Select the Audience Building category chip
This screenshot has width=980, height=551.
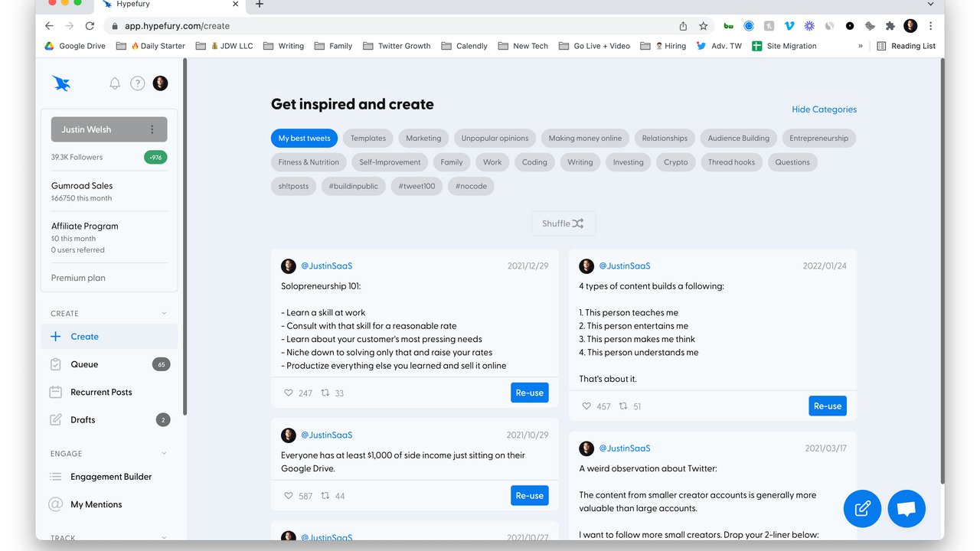point(739,139)
